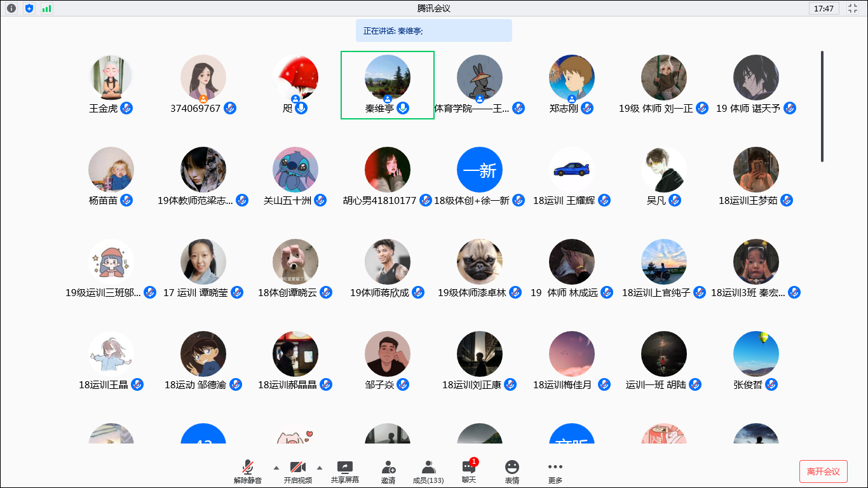Click the blue security shield icon

click(29, 8)
